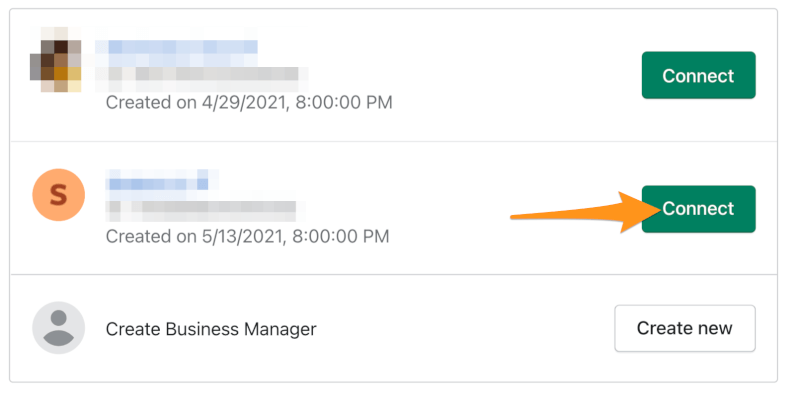Click the blurred gray ID under S account name
This screenshot has width=800, height=402.
pos(205,211)
